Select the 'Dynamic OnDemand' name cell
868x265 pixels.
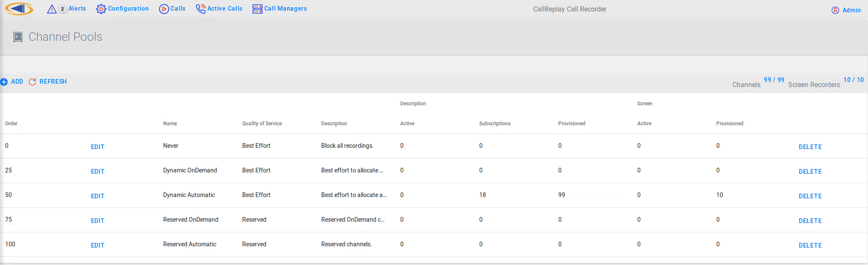pos(190,170)
